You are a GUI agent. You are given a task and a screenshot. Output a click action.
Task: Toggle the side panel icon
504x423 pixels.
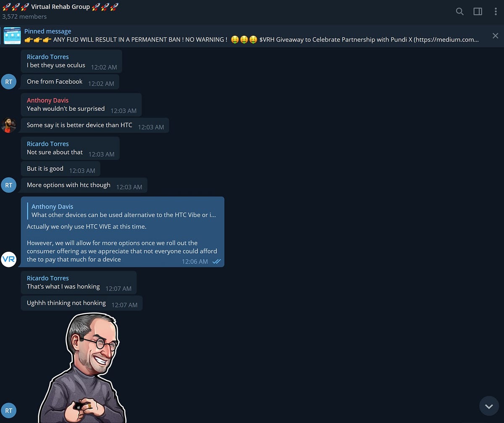(478, 11)
